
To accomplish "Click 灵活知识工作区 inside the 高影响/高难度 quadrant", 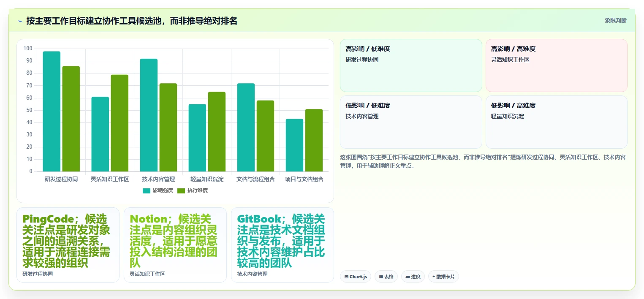I will (510, 60).
